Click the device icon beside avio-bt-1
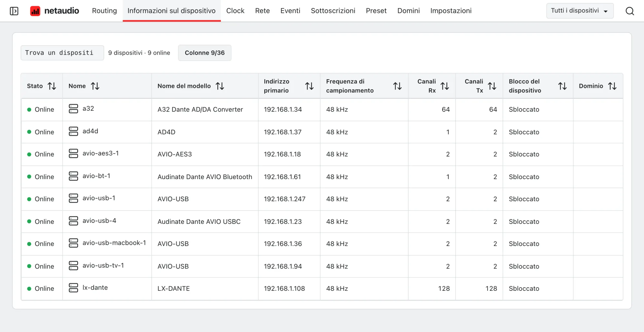This screenshot has height=332, width=644. [73, 176]
